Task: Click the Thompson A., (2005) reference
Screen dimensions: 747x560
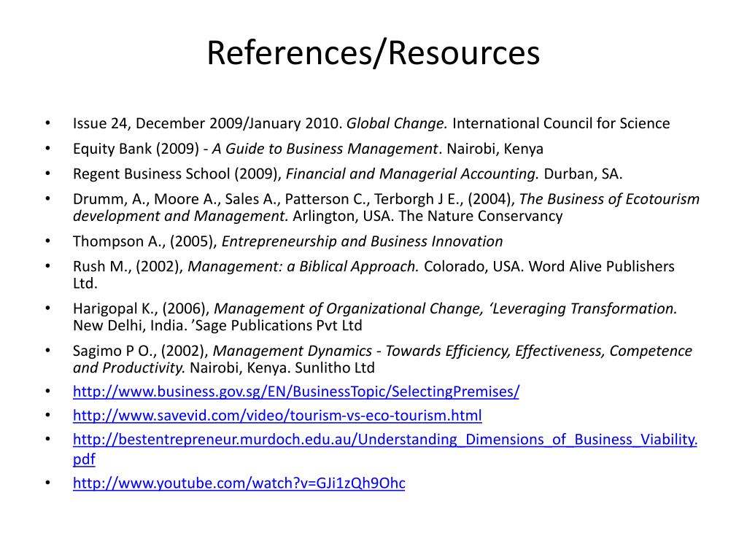Action: pos(287,241)
